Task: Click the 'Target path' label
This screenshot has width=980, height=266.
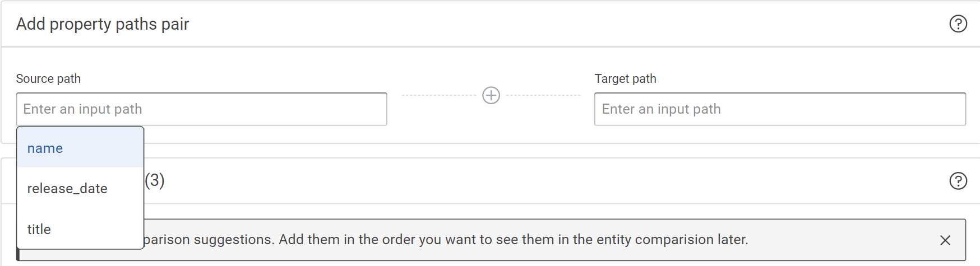Action: (625, 79)
